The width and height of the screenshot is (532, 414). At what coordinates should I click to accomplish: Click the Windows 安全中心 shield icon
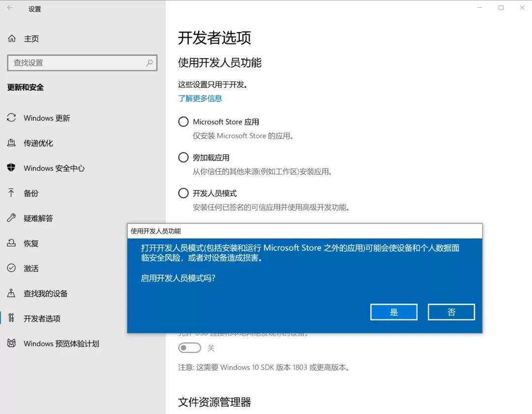click(11, 168)
